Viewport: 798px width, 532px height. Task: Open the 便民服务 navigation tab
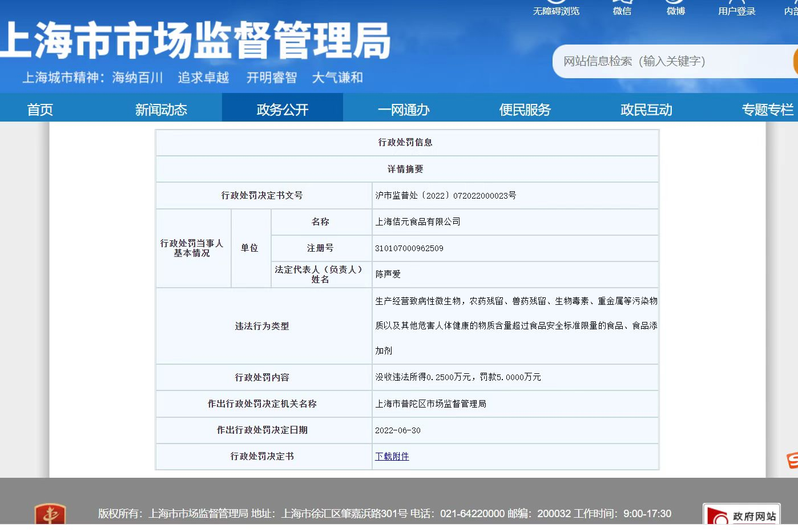[525, 109]
